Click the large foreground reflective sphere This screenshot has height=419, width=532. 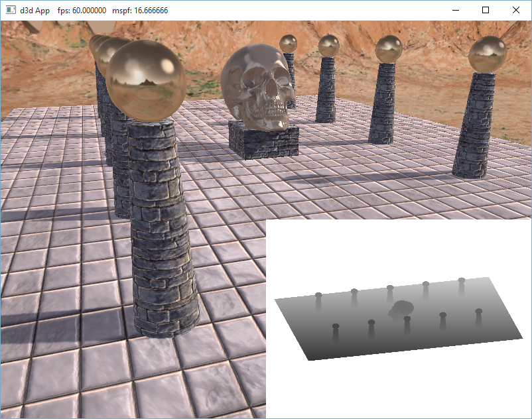pyautogui.click(x=144, y=80)
